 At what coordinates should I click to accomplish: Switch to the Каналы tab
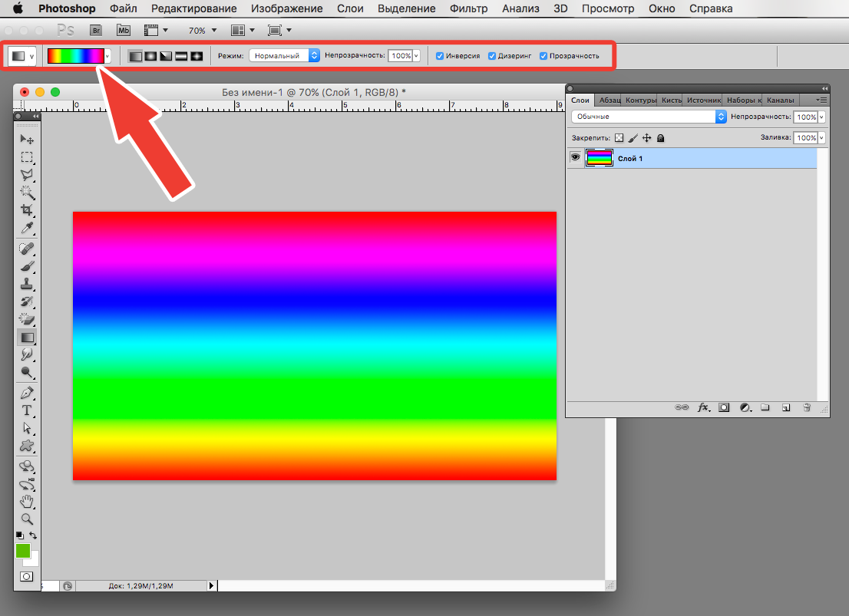[x=780, y=100]
